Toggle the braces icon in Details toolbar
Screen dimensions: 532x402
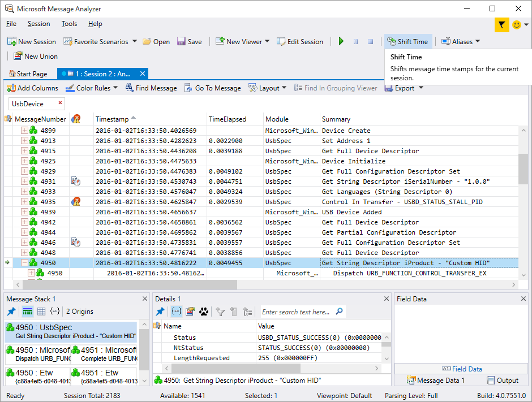coord(176,312)
